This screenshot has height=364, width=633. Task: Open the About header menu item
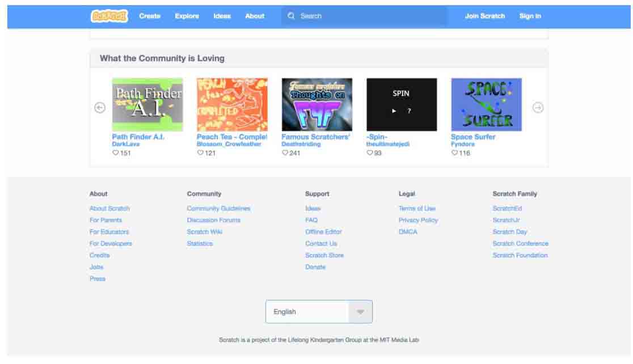[x=255, y=16]
